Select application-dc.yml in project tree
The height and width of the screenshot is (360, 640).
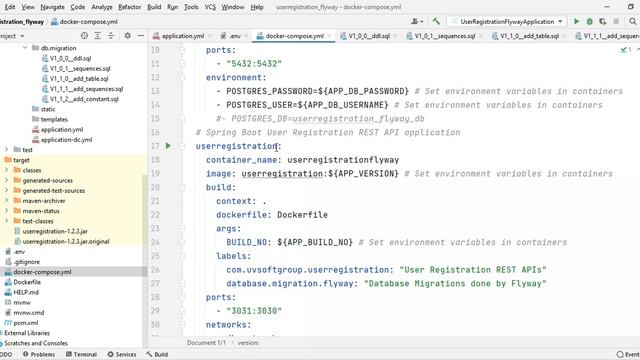point(66,140)
